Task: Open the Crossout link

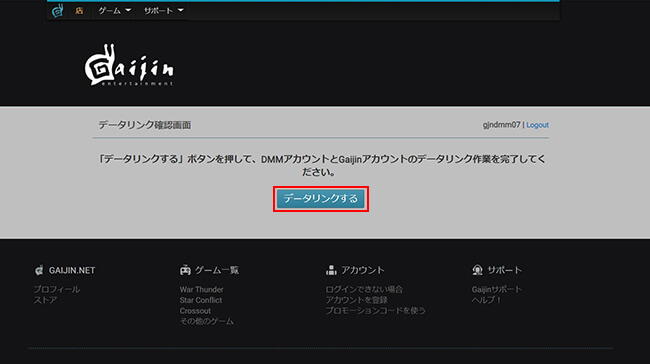Action: pos(195,311)
